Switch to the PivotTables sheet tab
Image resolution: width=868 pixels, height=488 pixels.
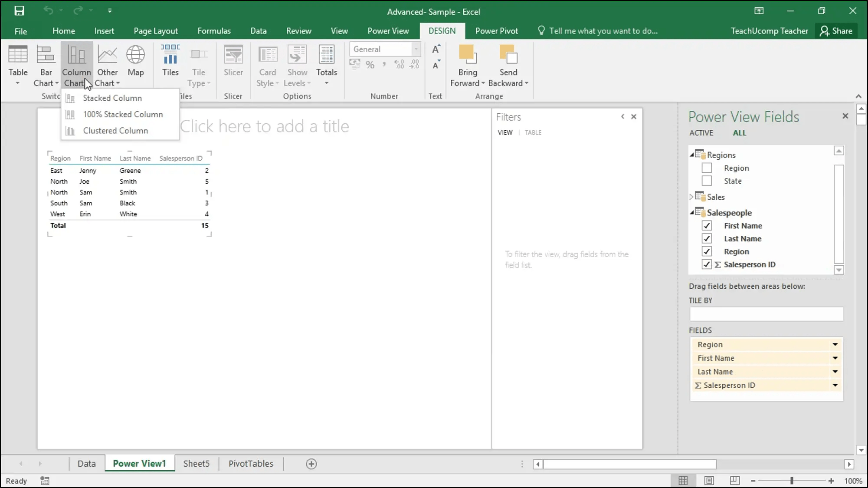(250, 463)
